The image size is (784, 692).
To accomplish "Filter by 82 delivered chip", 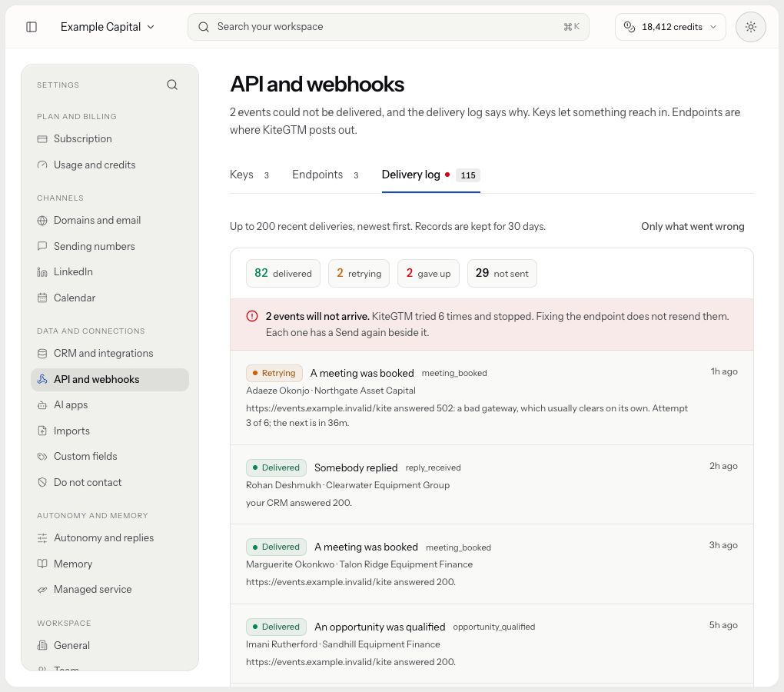I will coord(283,274).
